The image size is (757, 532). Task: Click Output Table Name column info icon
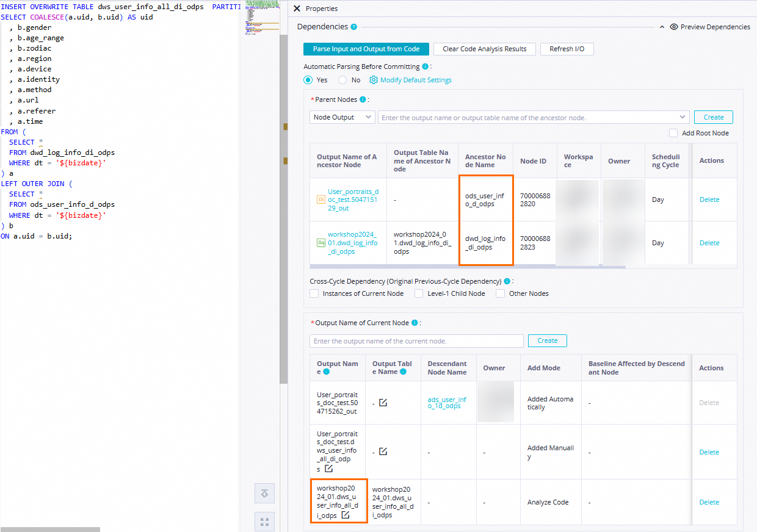point(403,372)
